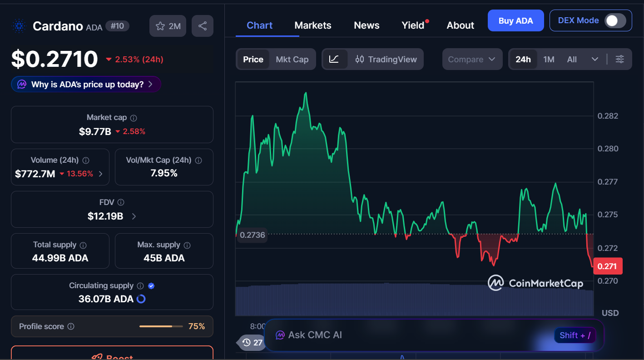This screenshot has width=644, height=360.
Task: Open chart settings sliders icon
Action: (620, 59)
